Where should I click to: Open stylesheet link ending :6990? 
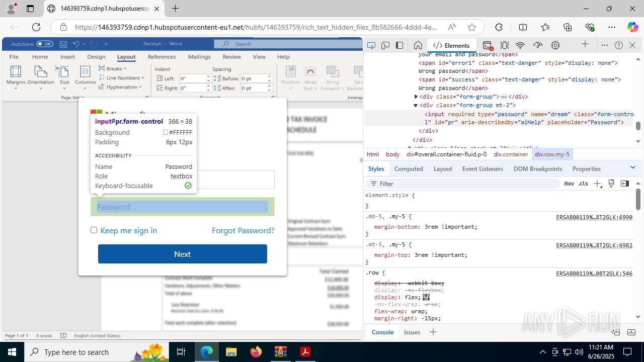click(x=594, y=217)
